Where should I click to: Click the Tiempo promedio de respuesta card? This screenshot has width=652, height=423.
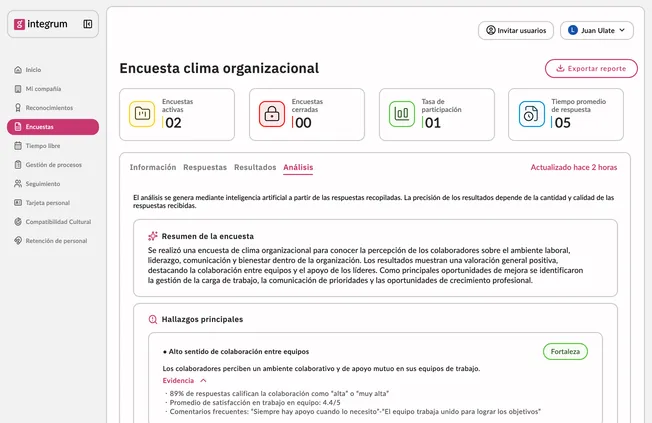point(566,114)
